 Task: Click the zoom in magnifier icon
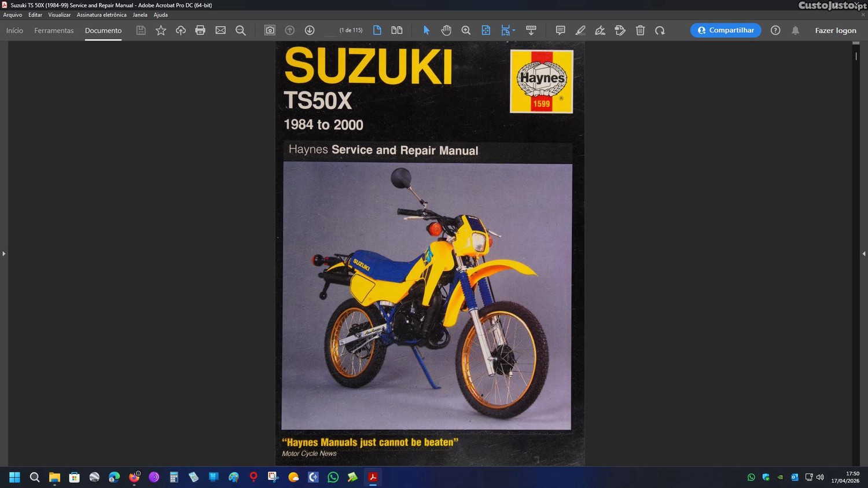tap(466, 31)
